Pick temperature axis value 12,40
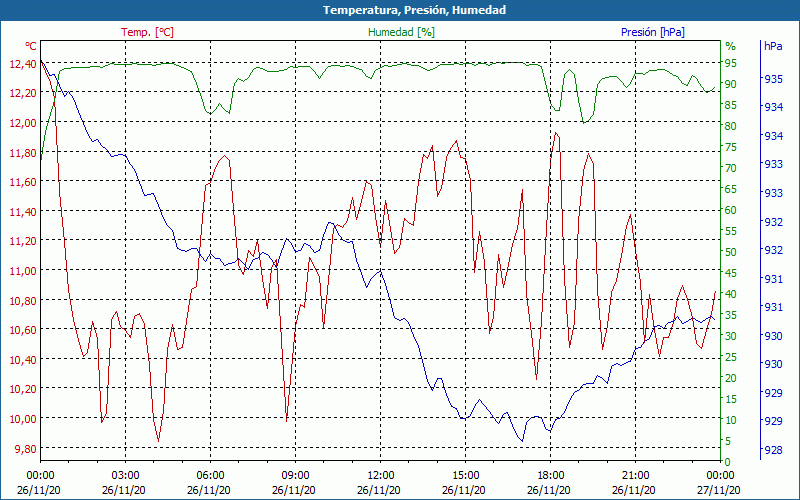The width and height of the screenshot is (800, 500). tap(23, 64)
